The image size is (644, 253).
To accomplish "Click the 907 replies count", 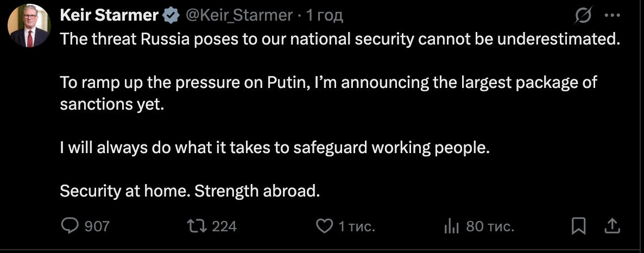I will coord(97,226).
